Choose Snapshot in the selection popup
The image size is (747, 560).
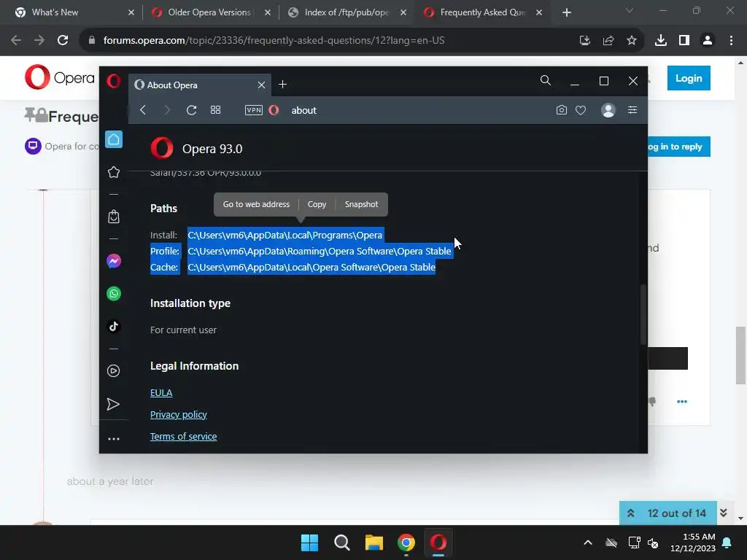click(361, 204)
